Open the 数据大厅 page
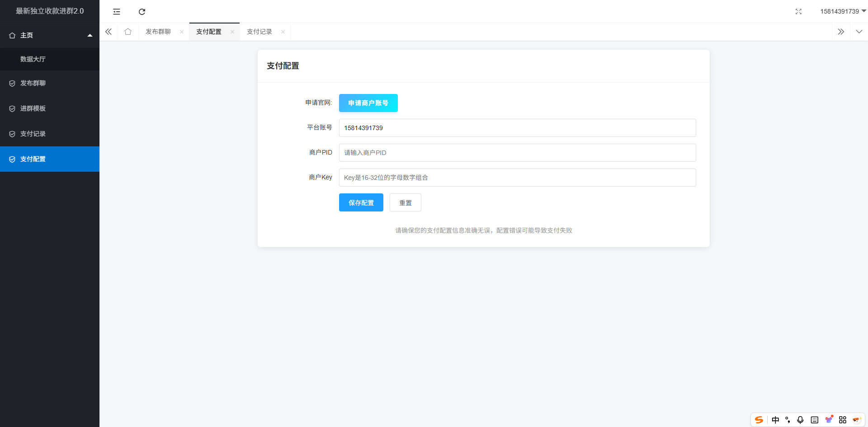The image size is (868, 427). [33, 59]
